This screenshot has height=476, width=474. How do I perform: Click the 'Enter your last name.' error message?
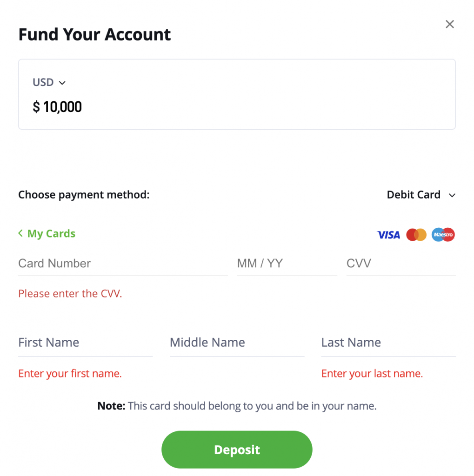pyautogui.click(x=372, y=373)
